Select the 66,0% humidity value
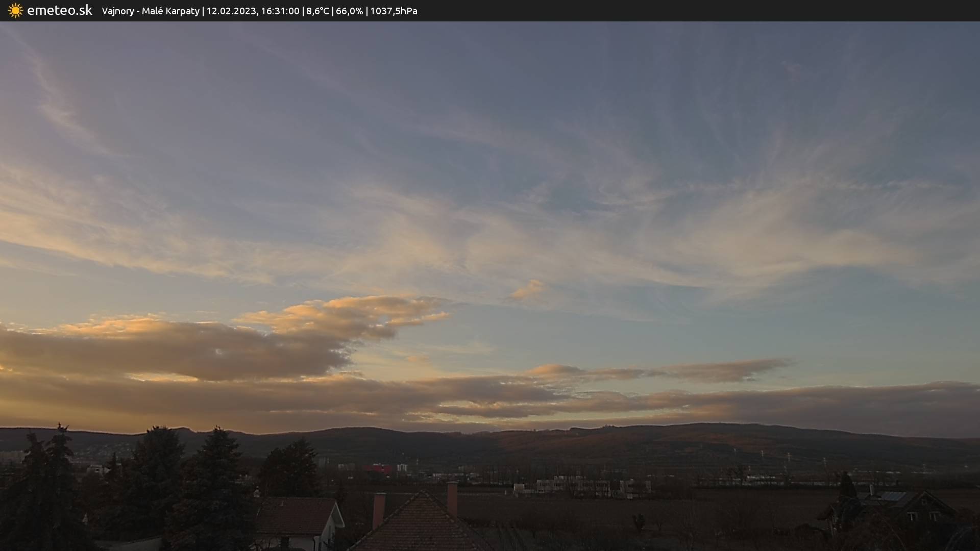980x551 pixels. [x=349, y=11]
